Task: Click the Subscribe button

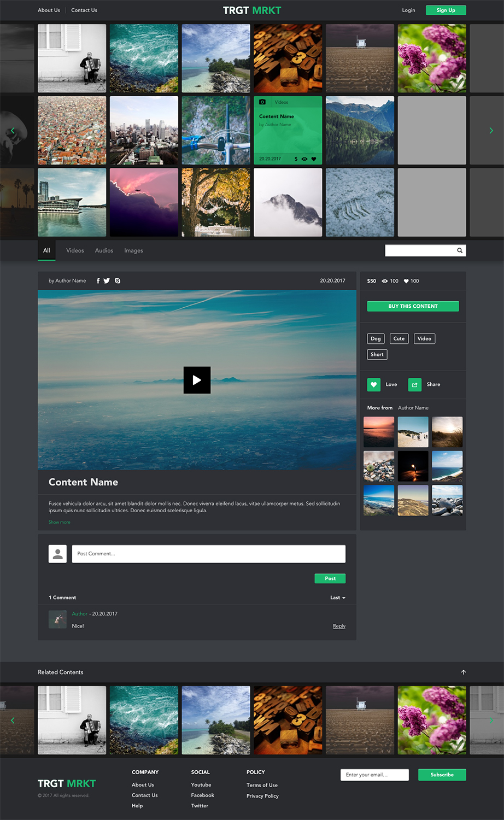Action: tap(442, 775)
